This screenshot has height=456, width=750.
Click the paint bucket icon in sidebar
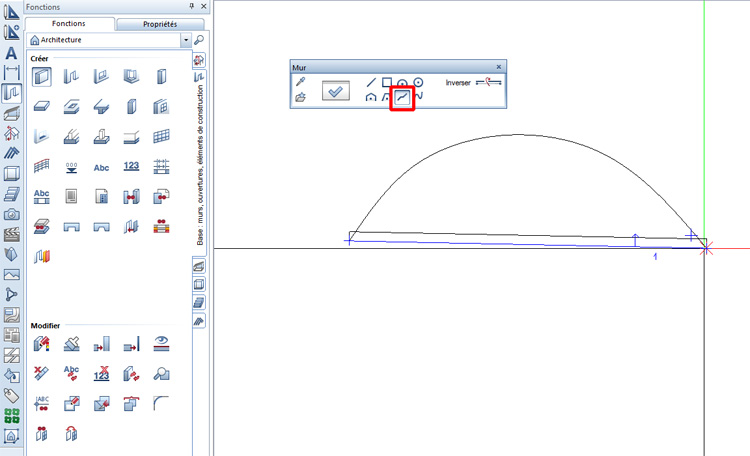pos(11,375)
